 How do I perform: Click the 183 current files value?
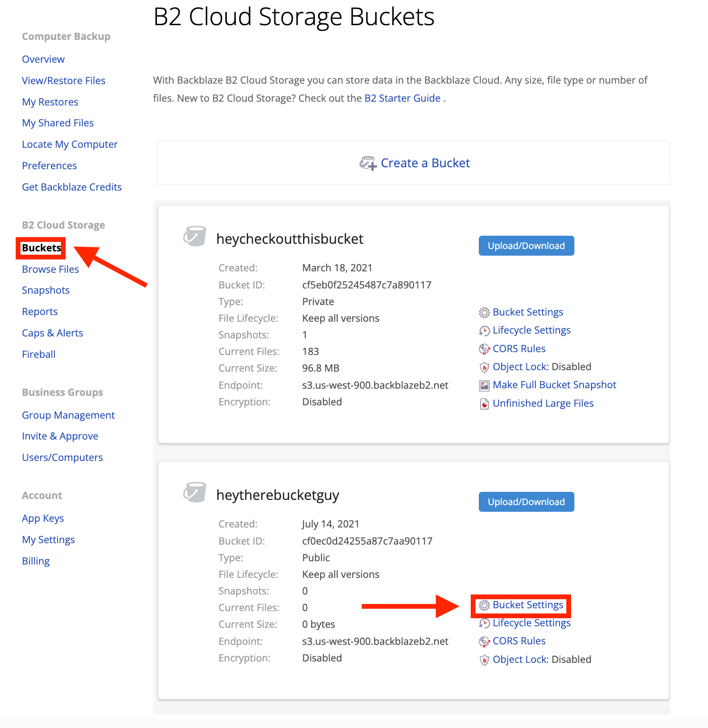pos(310,352)
